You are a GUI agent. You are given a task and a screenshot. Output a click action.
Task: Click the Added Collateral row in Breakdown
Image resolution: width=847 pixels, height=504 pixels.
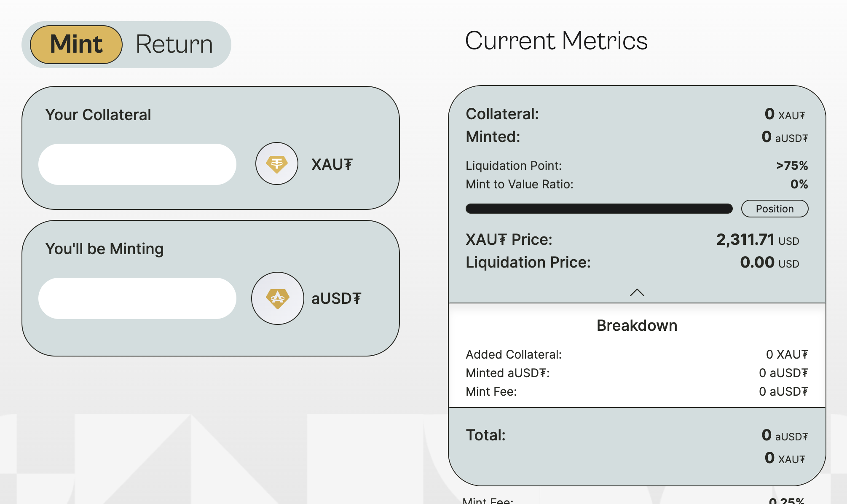[637, 354]
